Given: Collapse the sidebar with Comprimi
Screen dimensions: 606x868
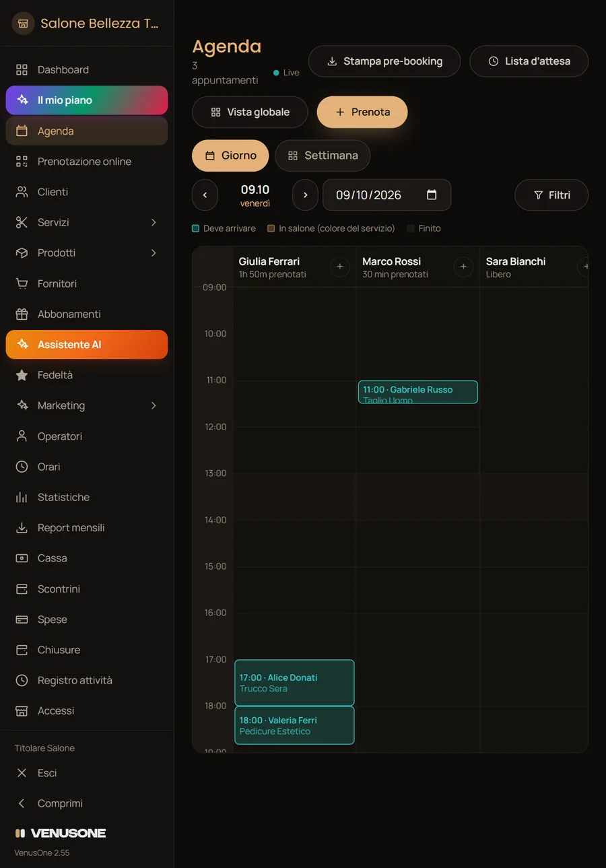Looking at the screenshot, I should coord(87,803).
